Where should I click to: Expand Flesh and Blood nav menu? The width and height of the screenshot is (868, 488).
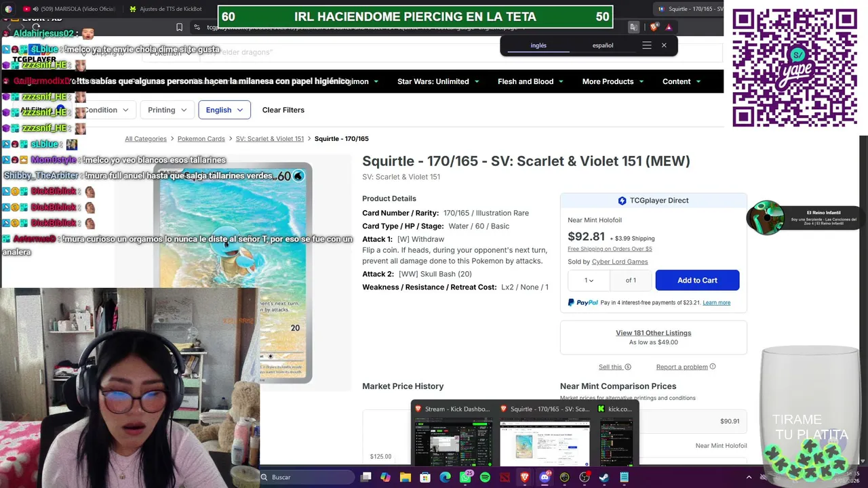(530, 81)
